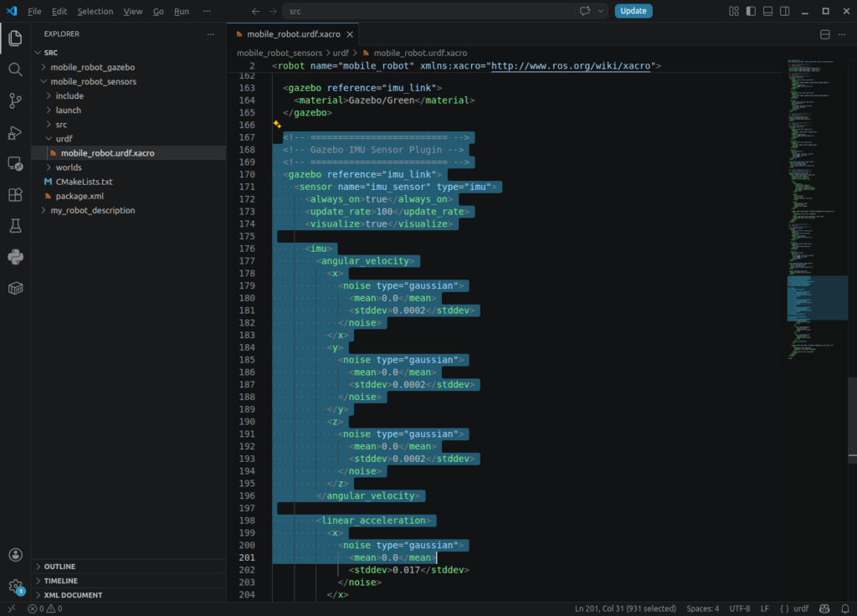Image resolution: width=857 pixels, height=616 pixels.
Task: Toggle the bottom panel
Action: point(768,11)
